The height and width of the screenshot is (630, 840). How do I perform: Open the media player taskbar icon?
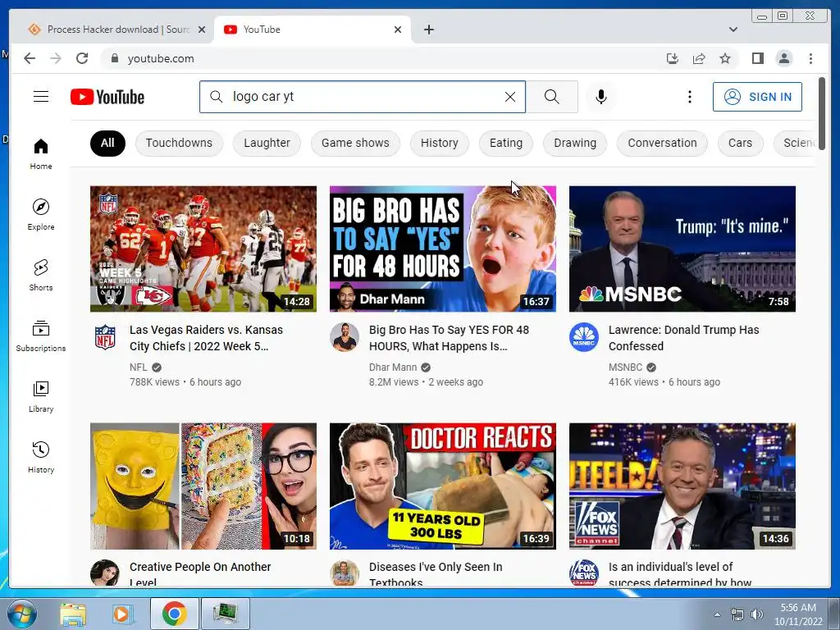point(121,614)
